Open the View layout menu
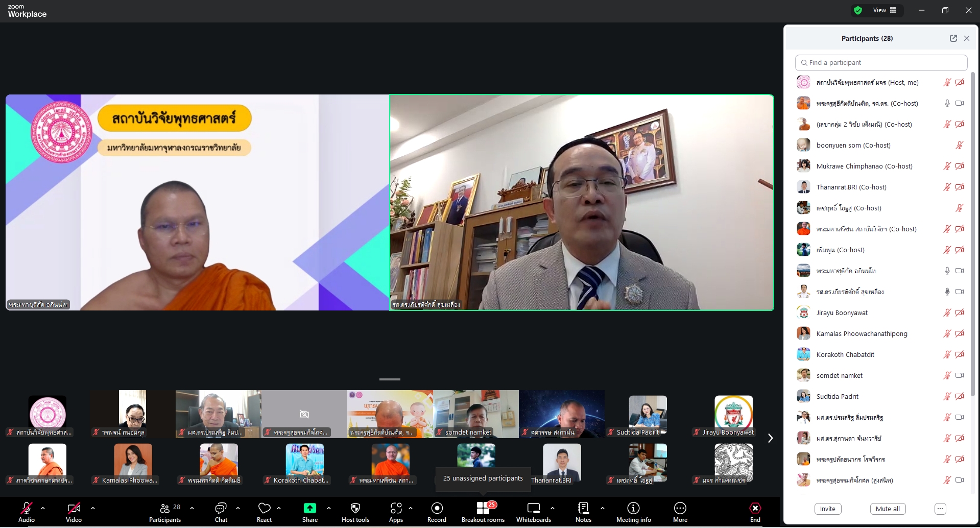 [885, 10]
